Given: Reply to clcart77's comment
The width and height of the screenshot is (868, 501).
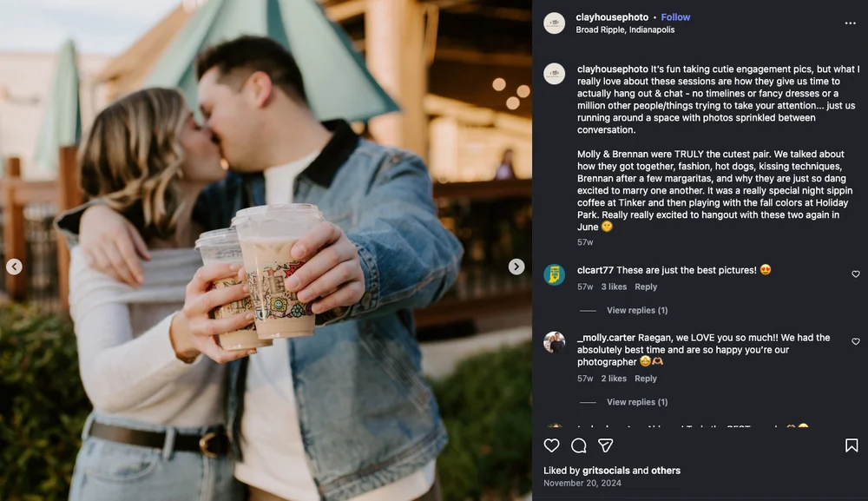Looking at the screenshot, I should (646, 287).
